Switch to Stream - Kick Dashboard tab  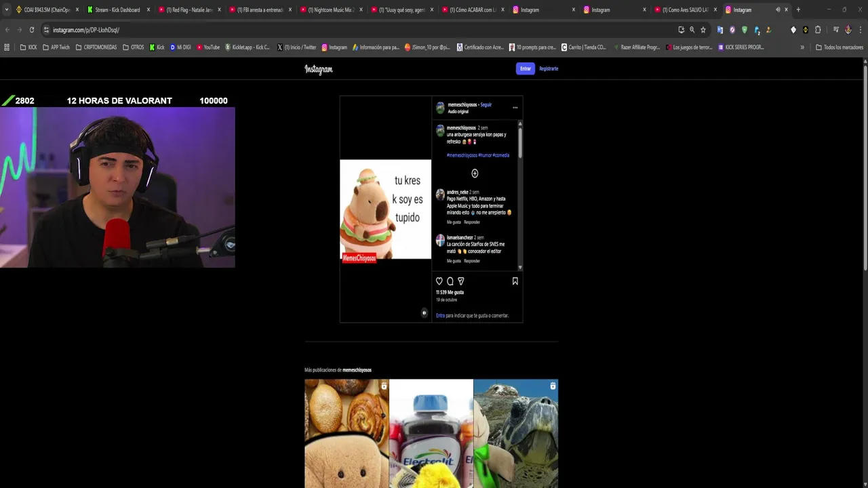click(x=118, y=9)
